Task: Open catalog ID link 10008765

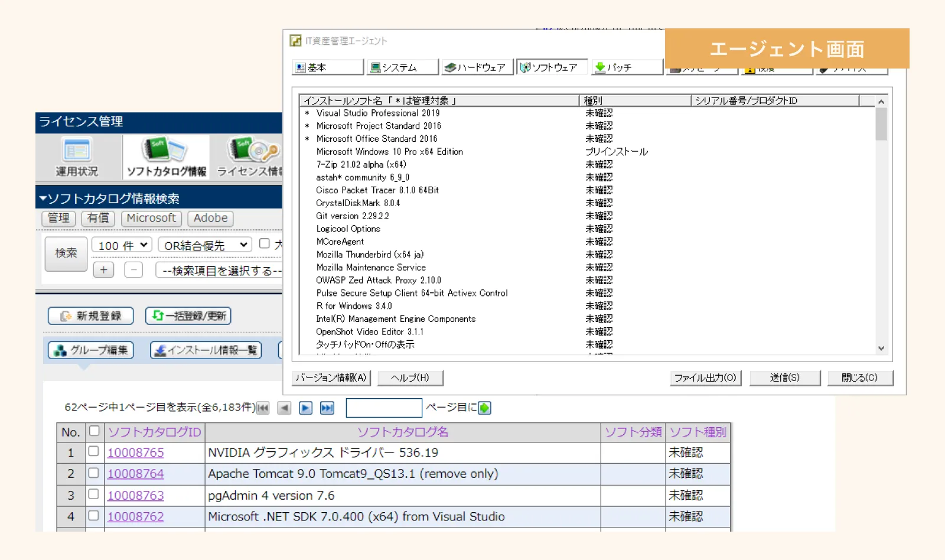Action: 135,452
